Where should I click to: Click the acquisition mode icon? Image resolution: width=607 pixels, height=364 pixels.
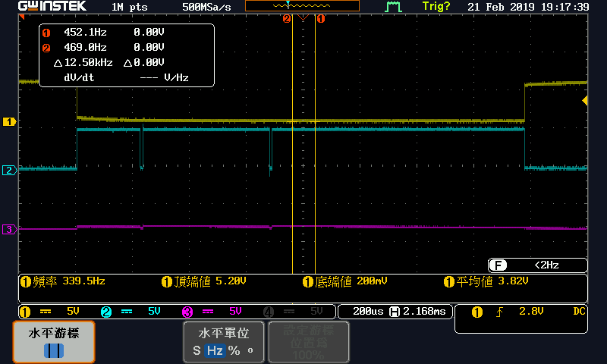coord(393,7)
